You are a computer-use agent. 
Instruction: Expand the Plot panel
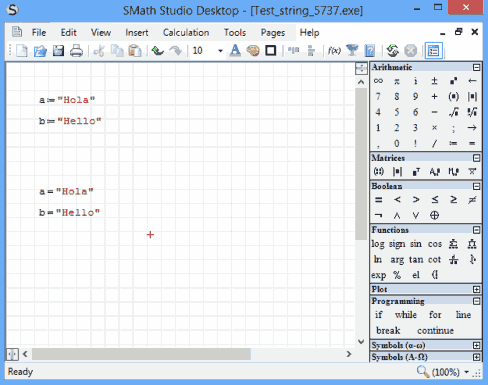pyautogui.click(x=476, y=289)
